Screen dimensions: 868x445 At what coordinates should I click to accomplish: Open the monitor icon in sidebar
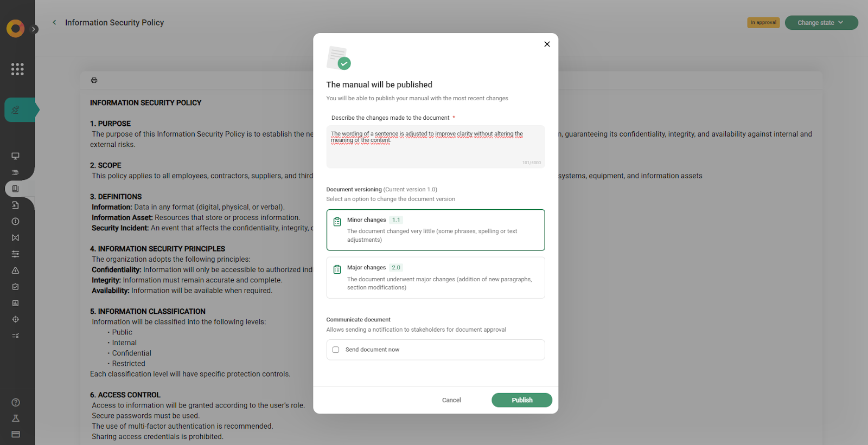pos(16,156)
